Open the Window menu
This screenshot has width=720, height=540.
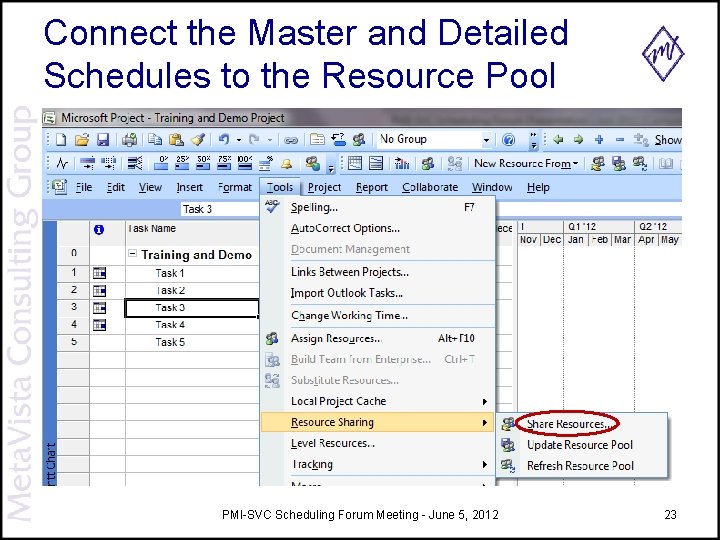click(492, 187)
